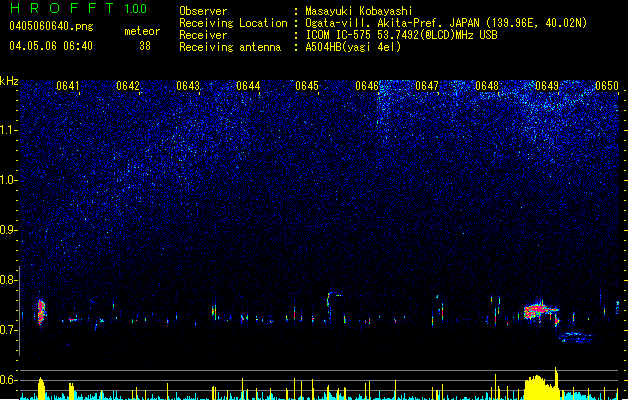Click the 0.8 kHz axis label
Screen dimensions: 629x400
[x=9, y=280]
